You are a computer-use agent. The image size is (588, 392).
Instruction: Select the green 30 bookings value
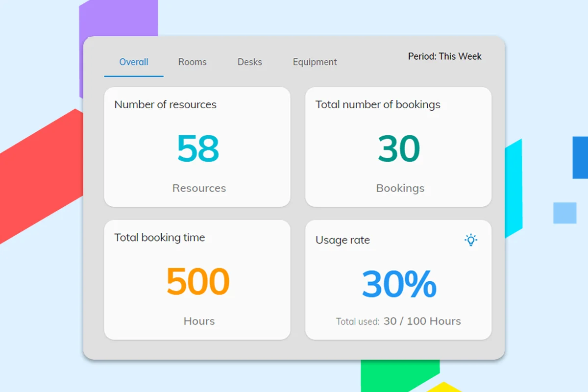tap(399, 148)
